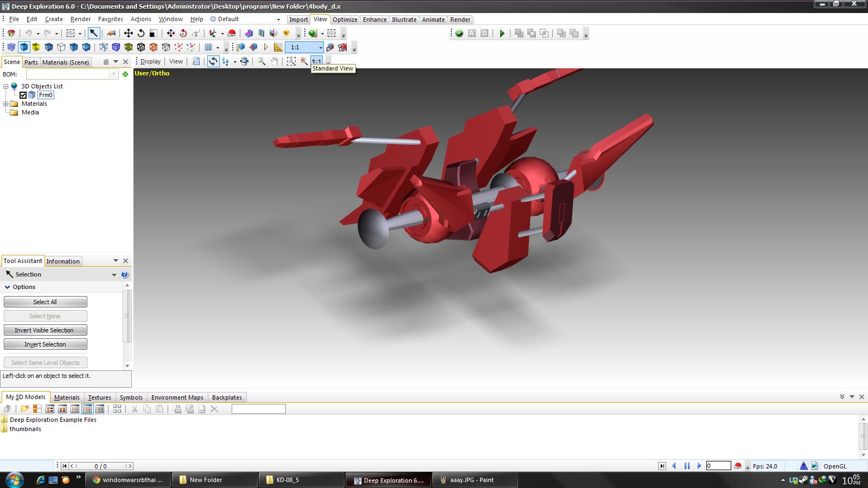Click the green checkmark icon
This screenshot has height=488, width=868.
(x=459, y=33)
